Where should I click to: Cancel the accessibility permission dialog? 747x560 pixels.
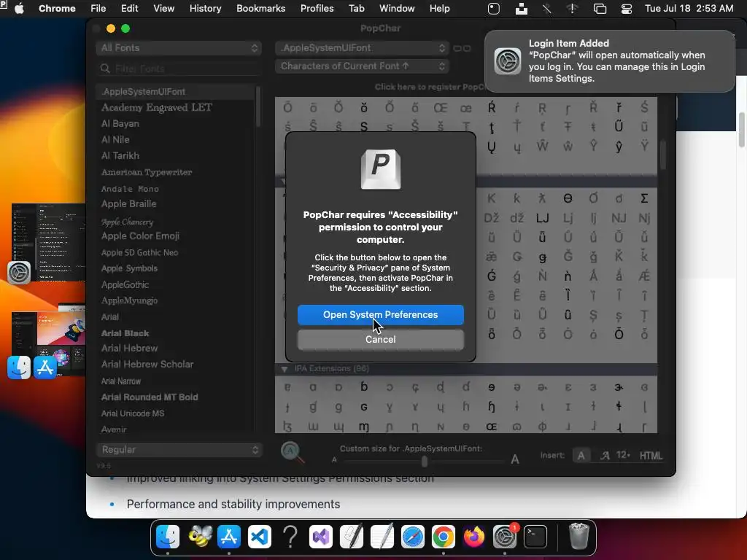click(x=380, y=340)
